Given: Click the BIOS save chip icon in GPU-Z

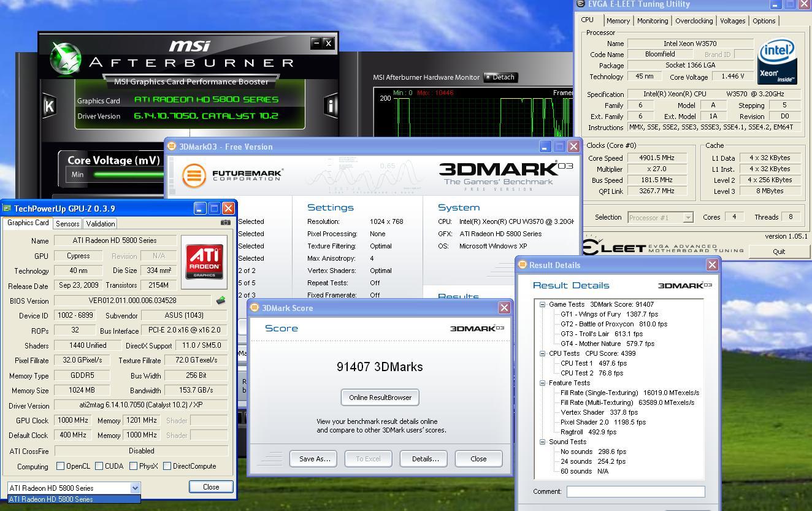Looking at the screenshot, I should point(221,301).
